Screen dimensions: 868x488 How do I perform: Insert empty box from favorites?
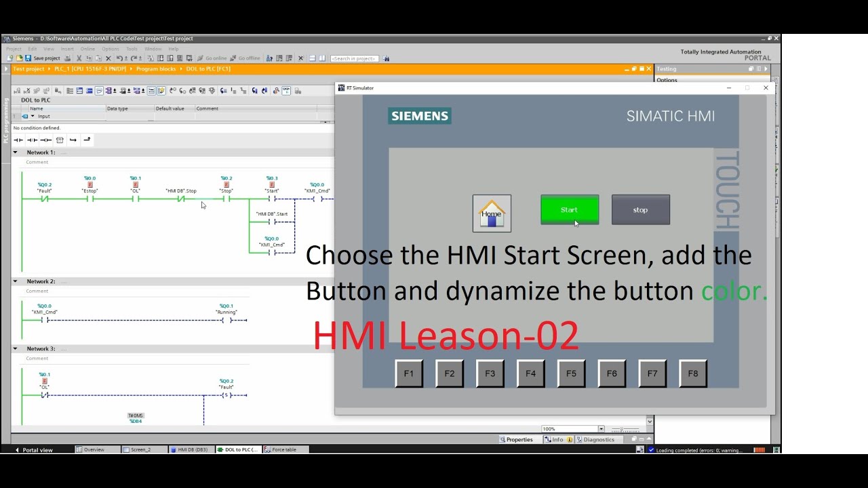60,140
